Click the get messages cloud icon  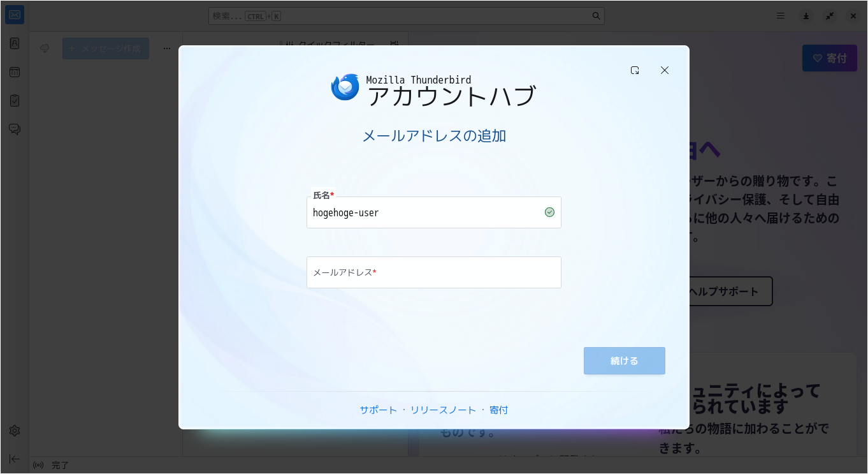[x=45, y=48]
